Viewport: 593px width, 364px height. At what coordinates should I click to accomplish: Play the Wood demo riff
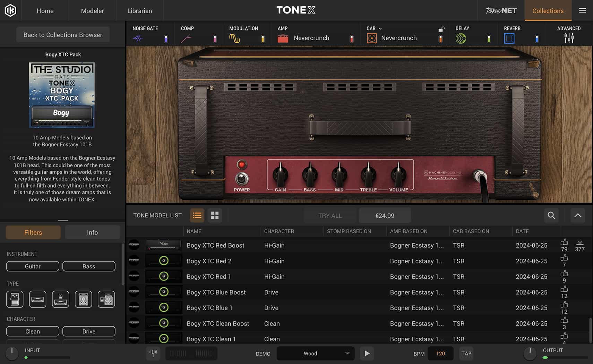click(367, 353)
